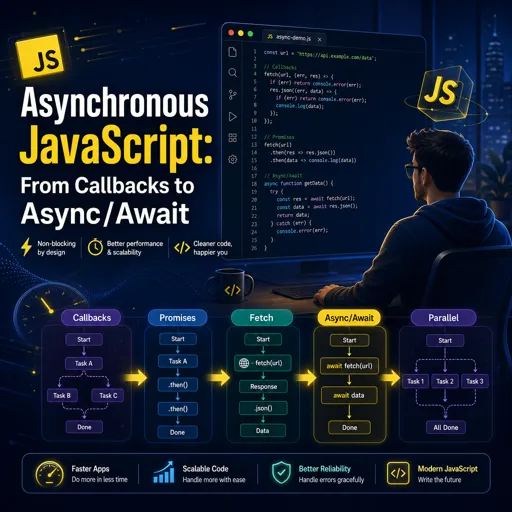This screenshot has width=512, height=512.
Task: Click the Done box in the Callbacks flow
Action: coord(84,427)
